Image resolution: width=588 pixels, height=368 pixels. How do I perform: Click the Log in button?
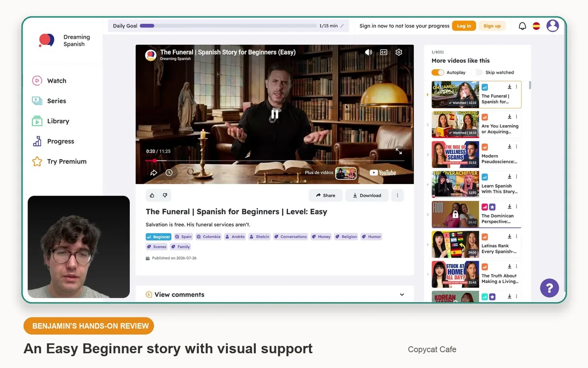coord(464,26)
